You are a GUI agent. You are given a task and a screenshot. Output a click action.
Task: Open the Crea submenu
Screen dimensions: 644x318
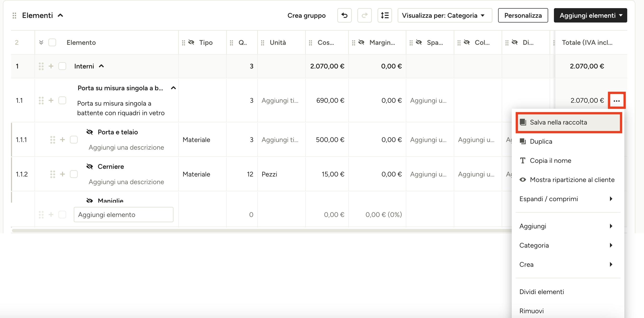pos(568,265)
